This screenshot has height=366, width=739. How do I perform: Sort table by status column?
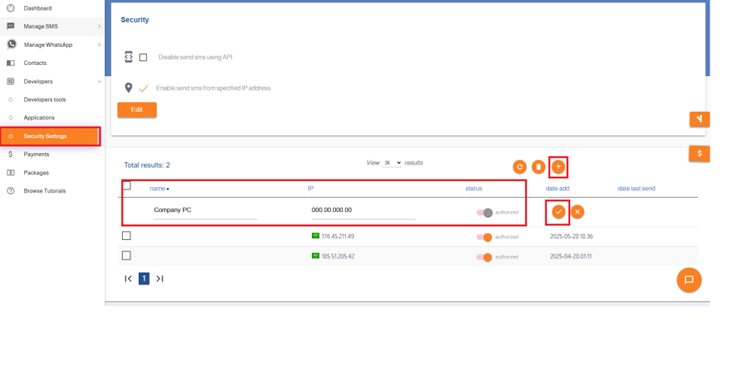(x=474, y=188)
